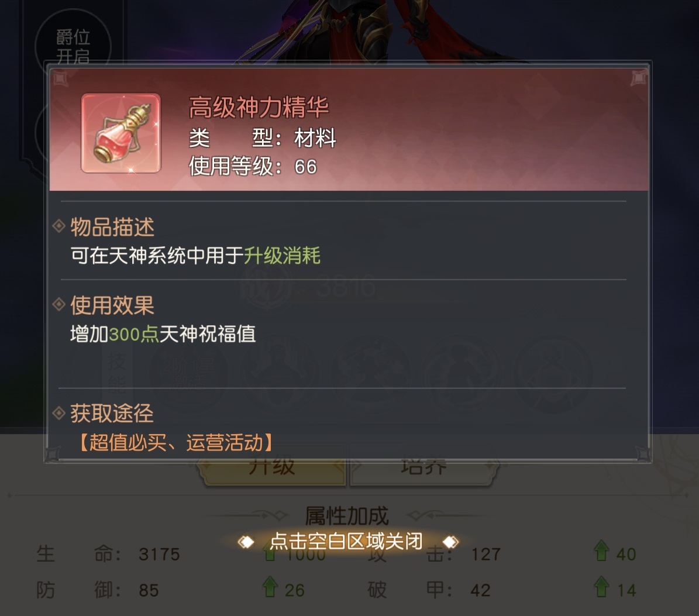Screen dimensions: 699x616
Task: Click the green 300点 bonus text
Action: tap(134, 334)
